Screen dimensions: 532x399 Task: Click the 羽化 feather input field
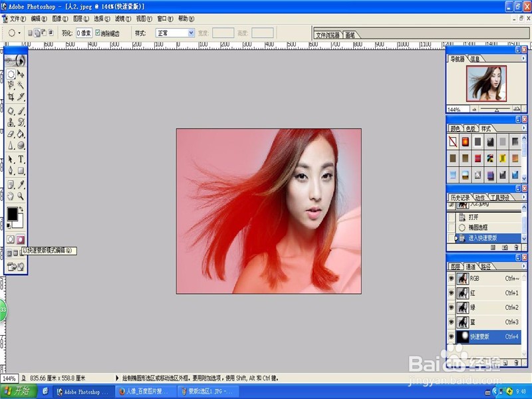(x=84, y=33)
